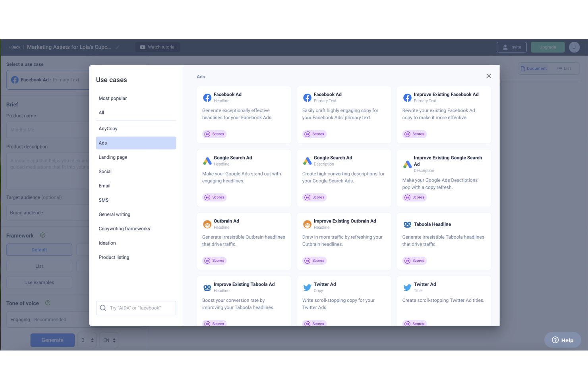588x392 pixels.
Task: Open Social category
Action: click(x=136, y=172)
